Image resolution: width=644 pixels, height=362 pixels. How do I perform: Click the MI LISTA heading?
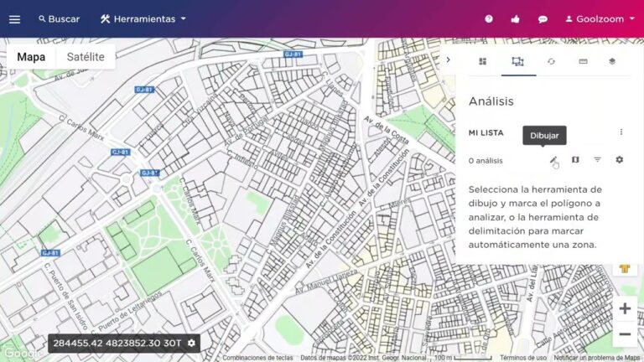pyautogui.click(x=486, y=133)
